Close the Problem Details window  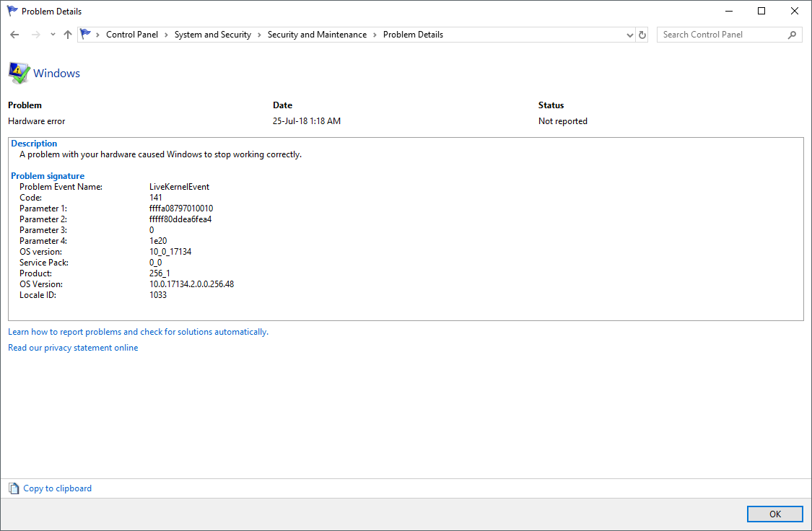coord(795,11)
